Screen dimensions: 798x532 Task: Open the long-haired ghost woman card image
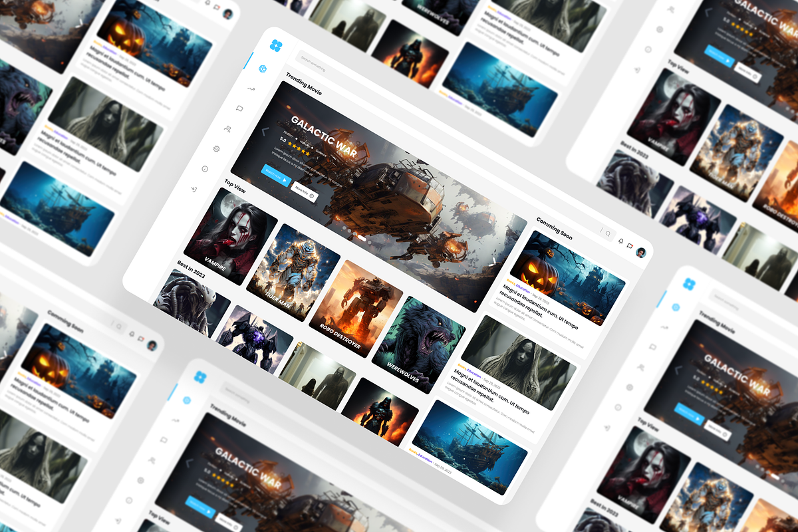pos(519,363)
